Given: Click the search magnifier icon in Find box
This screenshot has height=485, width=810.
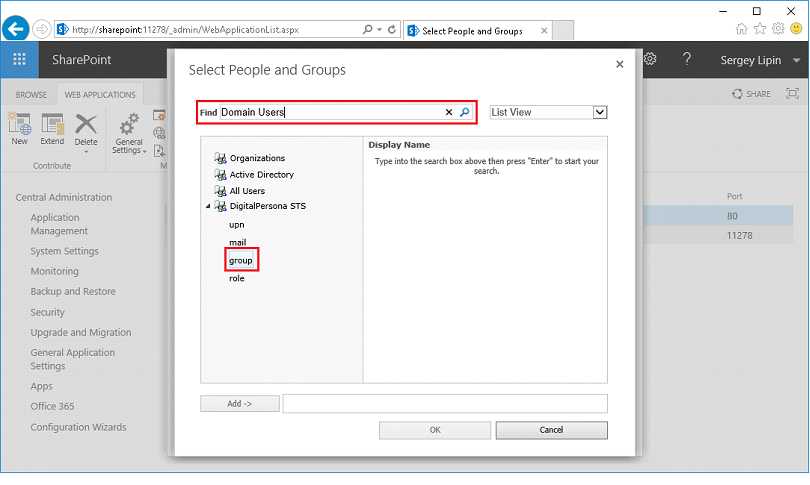Looking at the screenshot, I should (x=464, y=113).
